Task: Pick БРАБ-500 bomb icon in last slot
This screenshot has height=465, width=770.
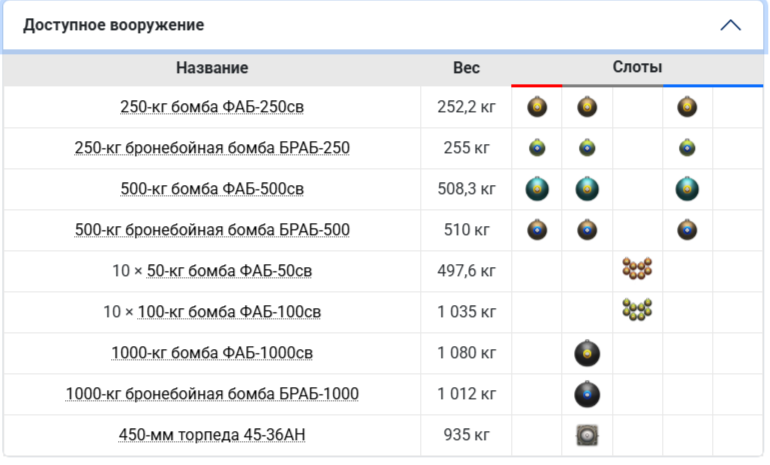Action: pos(687,230)
